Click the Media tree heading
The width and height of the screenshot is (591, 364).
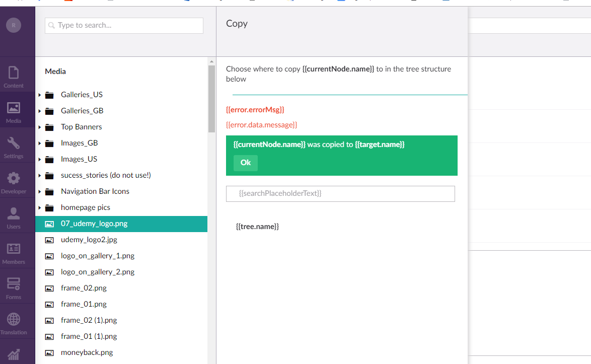click(x=55, y=71)
